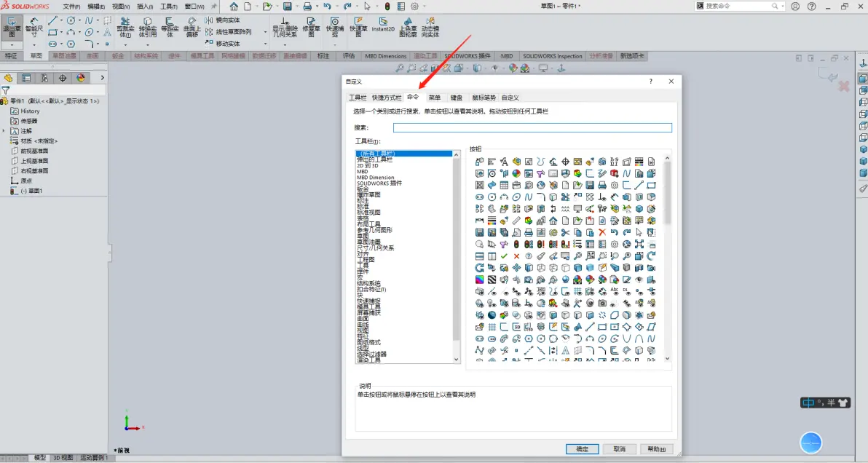Open the DisplayManager tab icon
Screen dimensions: 868x463
click(x=81, y=78)
